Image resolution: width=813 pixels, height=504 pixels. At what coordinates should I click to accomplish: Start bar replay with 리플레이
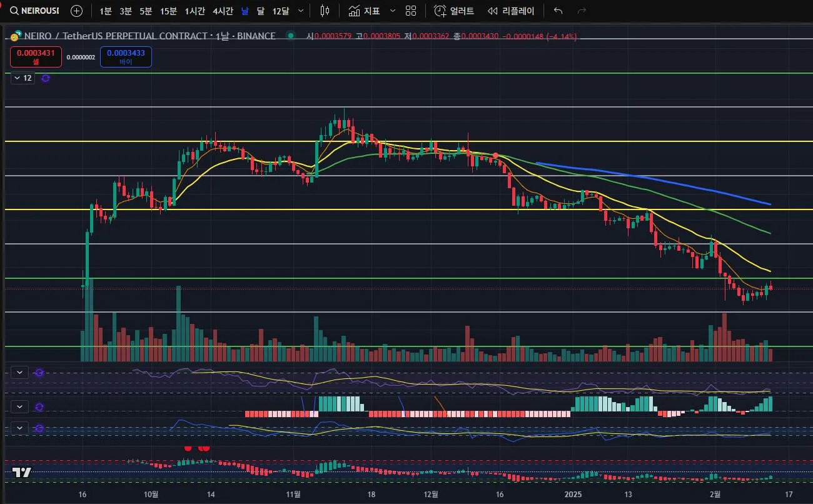click(x=511, y=11)
